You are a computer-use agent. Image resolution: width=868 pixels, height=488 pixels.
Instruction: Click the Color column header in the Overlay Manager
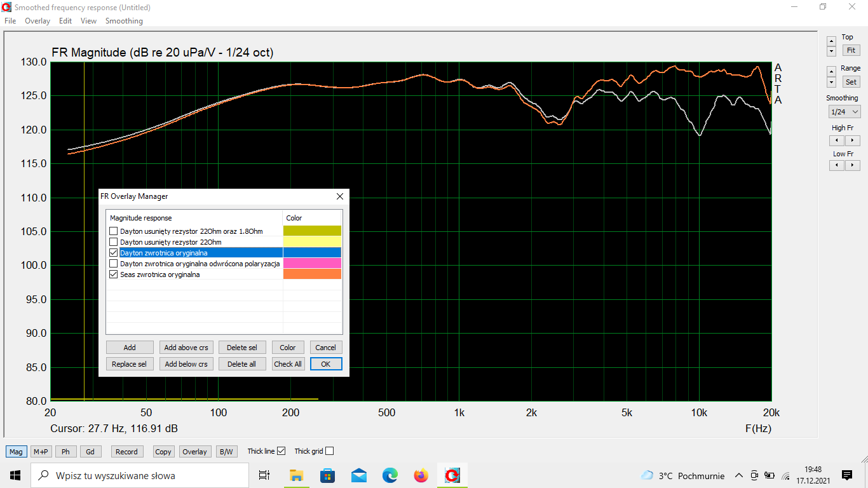313,218
